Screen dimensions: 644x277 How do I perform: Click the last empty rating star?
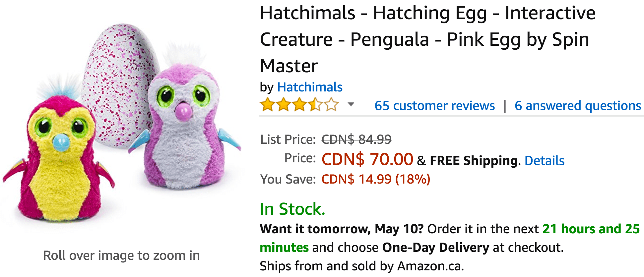pos(331,105)
